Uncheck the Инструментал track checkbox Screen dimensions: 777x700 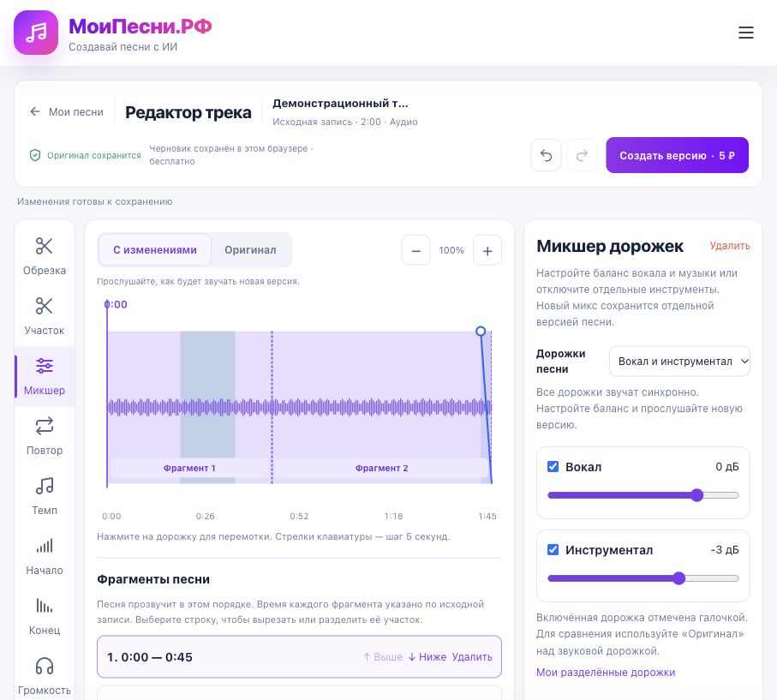click(553, 550)
